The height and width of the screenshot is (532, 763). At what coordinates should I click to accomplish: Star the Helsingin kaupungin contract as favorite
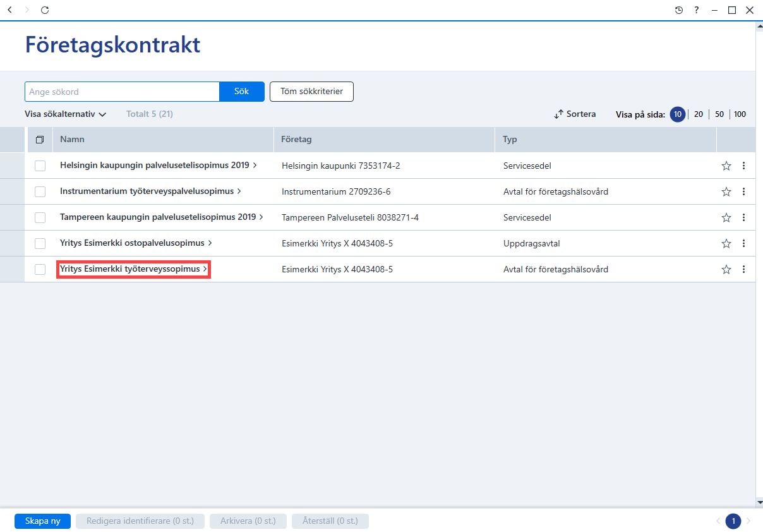click(x=726, y=166)
